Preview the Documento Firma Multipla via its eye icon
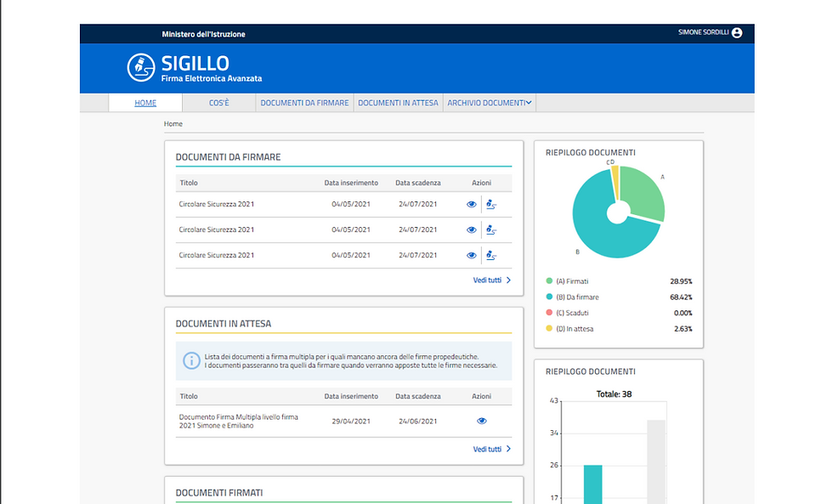Viewport: 833px width, 504px height. [482, 420]
